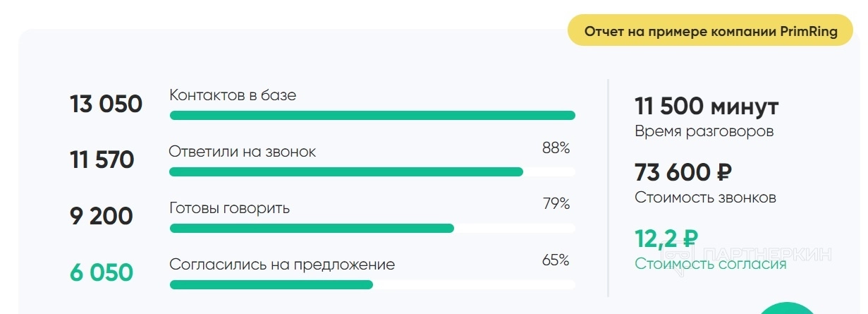Select the 13 050 contacts number
868x314 pixels.
coord(106,104)
